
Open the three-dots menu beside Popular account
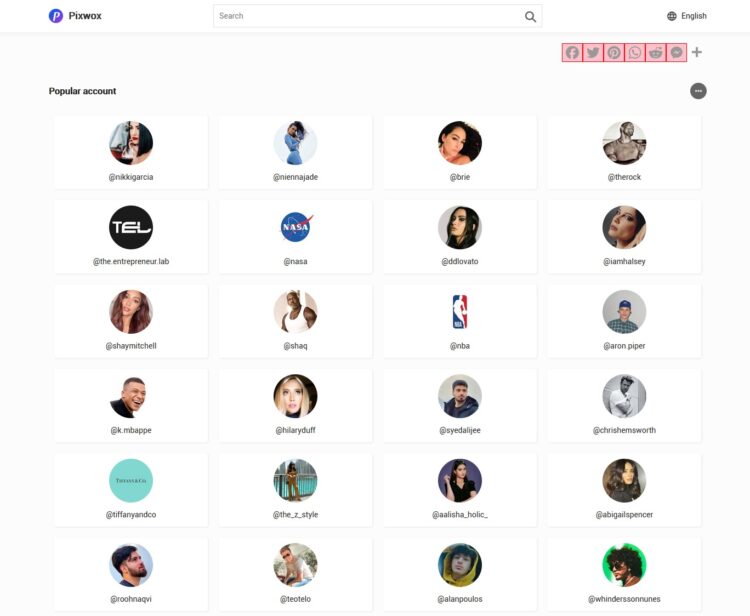[698, 91]
